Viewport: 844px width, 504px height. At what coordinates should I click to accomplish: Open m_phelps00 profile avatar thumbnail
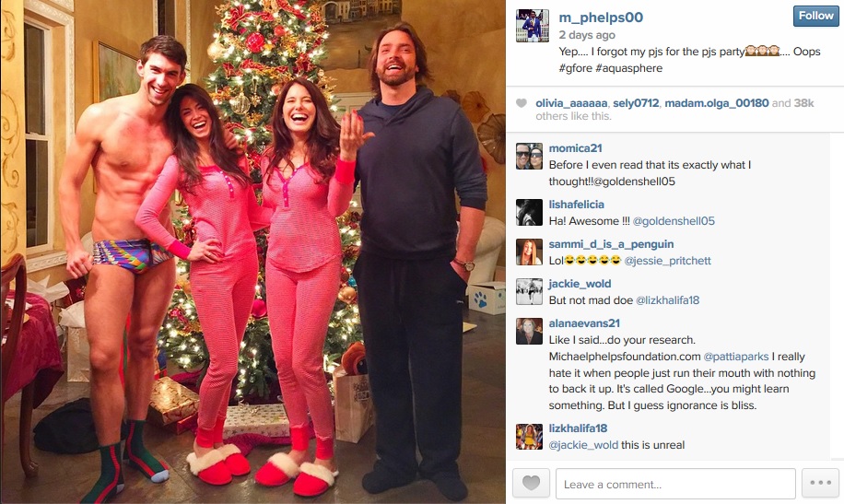533,25
